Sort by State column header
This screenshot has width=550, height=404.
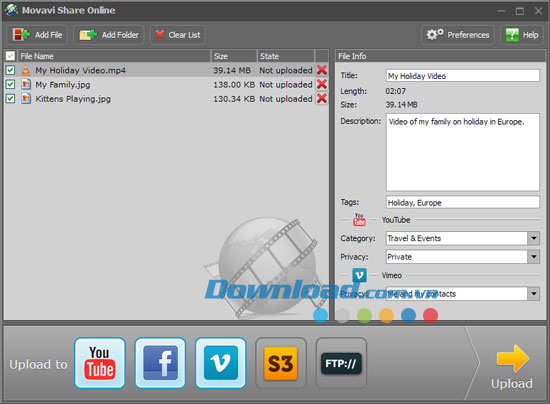pyautogui.click(x=286, y=56)
